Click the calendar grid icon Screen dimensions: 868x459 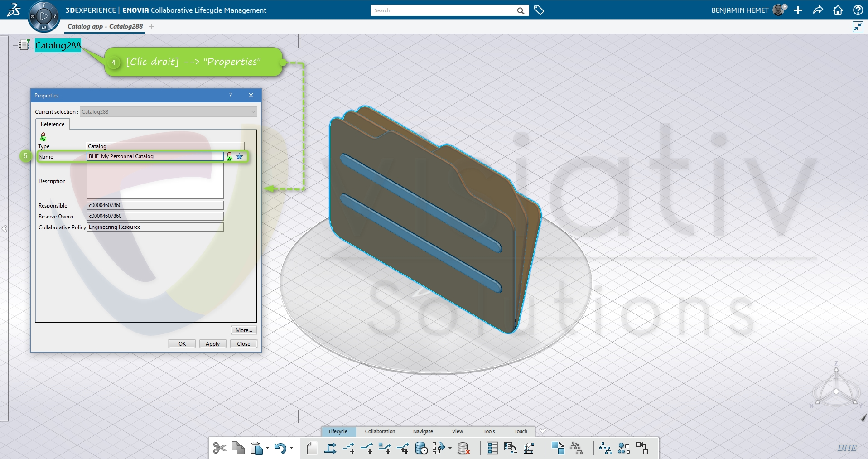pos(529,449)
